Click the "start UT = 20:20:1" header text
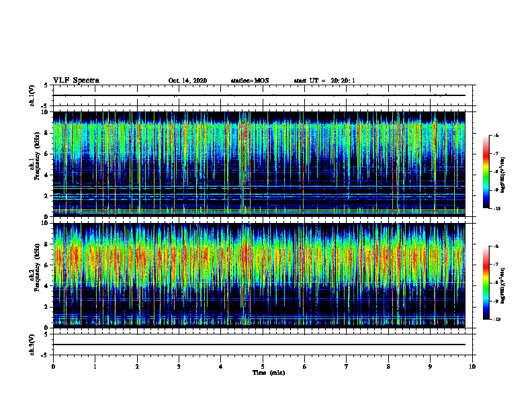This screenshot has width=532, height=411. (324, 81)
